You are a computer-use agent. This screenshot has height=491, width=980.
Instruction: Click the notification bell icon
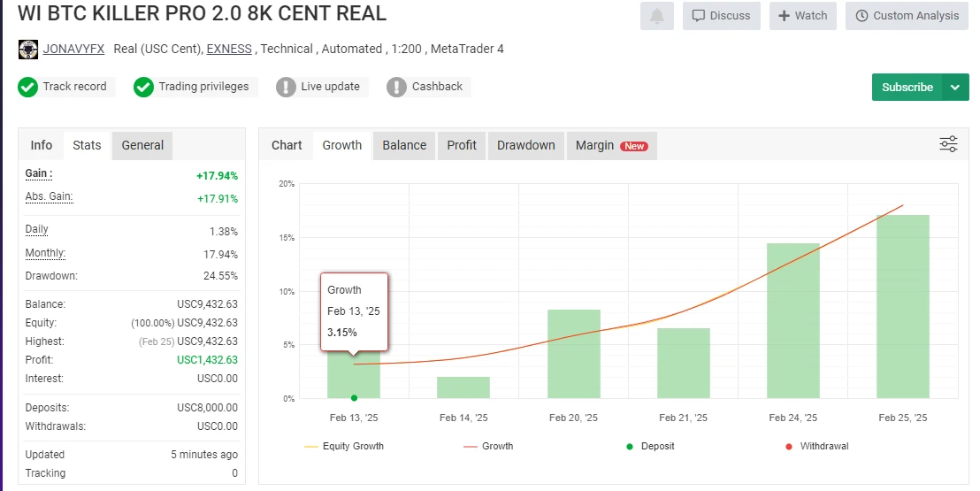pos(656,16)
